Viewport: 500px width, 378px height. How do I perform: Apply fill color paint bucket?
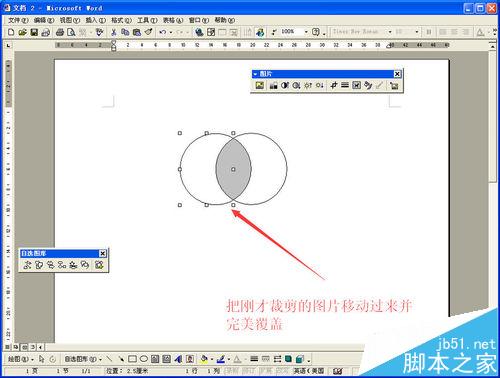[x=204, y=359]
